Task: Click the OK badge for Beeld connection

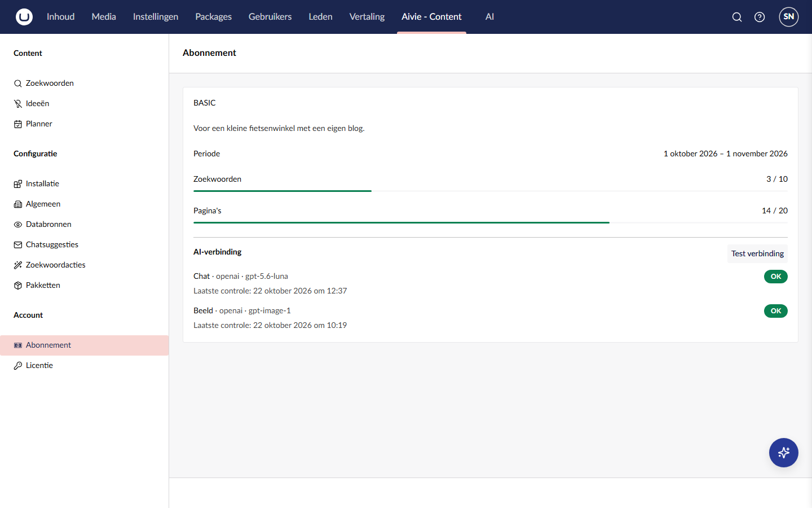Action: click(x=776, y=311)
